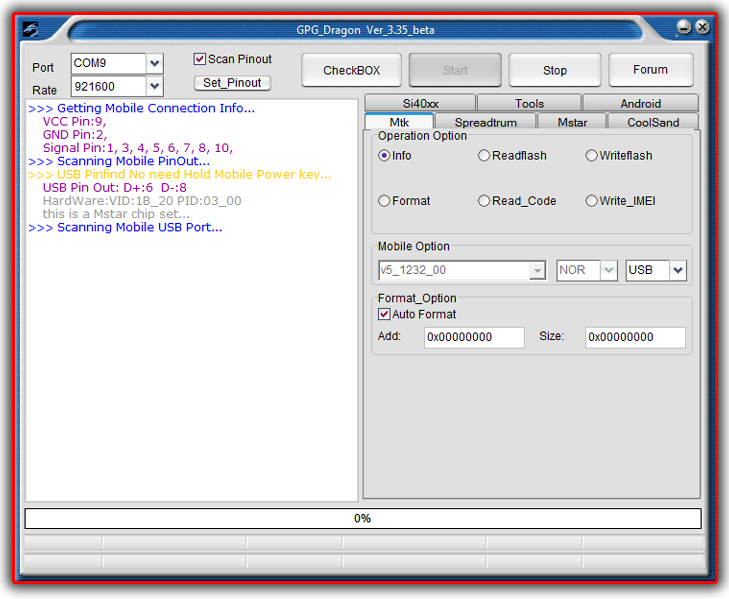Click the GPG Dragon logo icon
The width and height of the screenshot is (729, 599).
click(31, 29)
